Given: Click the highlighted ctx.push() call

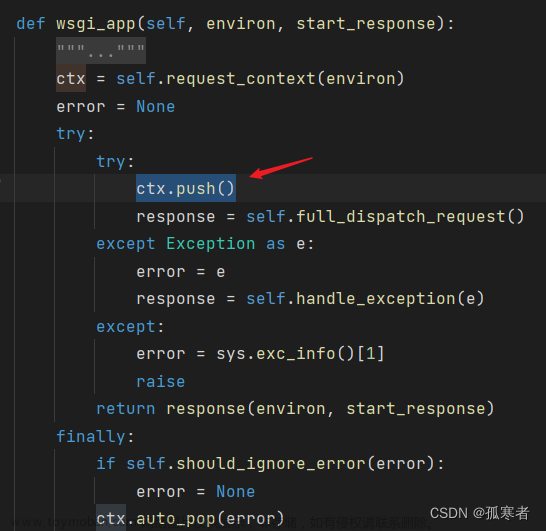Looking at the screenshot, I should [186, 188].
